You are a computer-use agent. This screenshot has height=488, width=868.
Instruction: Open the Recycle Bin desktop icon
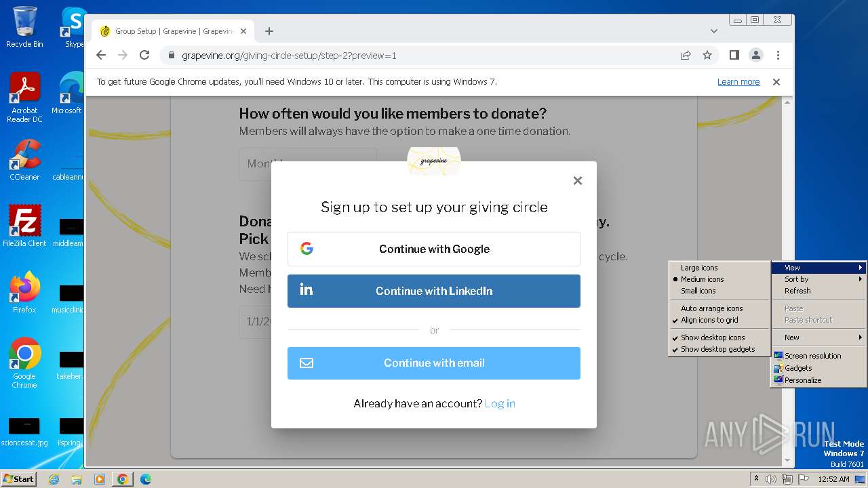point(24,27)
